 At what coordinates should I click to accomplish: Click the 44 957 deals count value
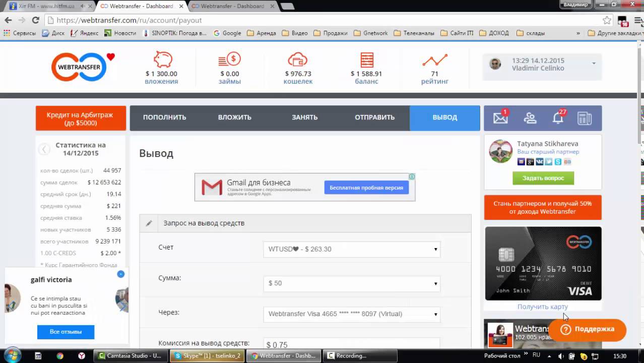(x=112, y=170)
